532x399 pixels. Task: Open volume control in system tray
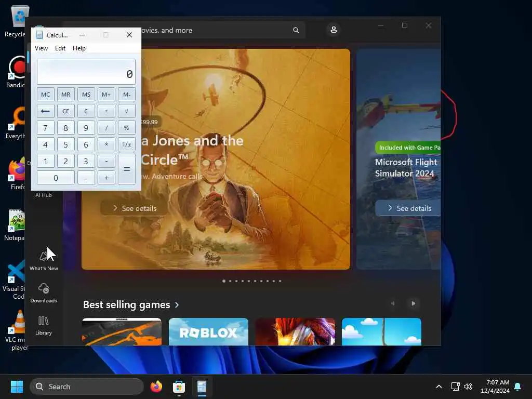[x=468, y=387]
